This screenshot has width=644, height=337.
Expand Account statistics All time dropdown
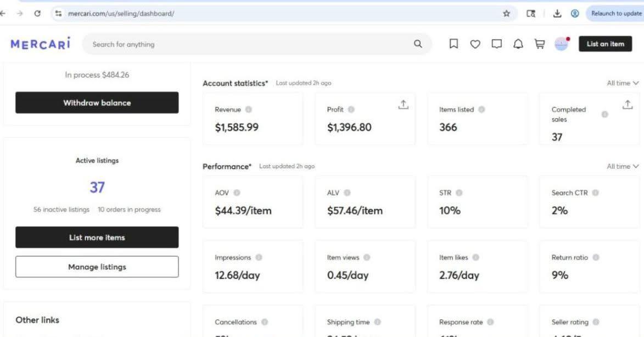tap(623, 83)
